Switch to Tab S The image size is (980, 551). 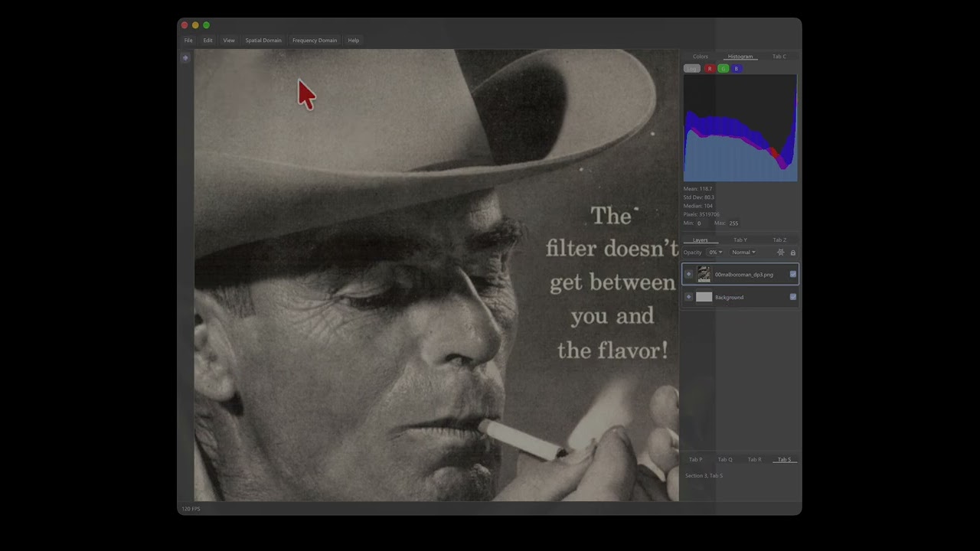784,460
